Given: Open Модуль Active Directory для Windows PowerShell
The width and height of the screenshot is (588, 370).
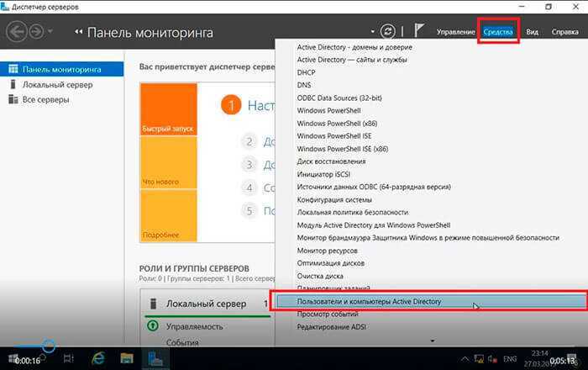Looking at the screenshot, I should 374,225.
